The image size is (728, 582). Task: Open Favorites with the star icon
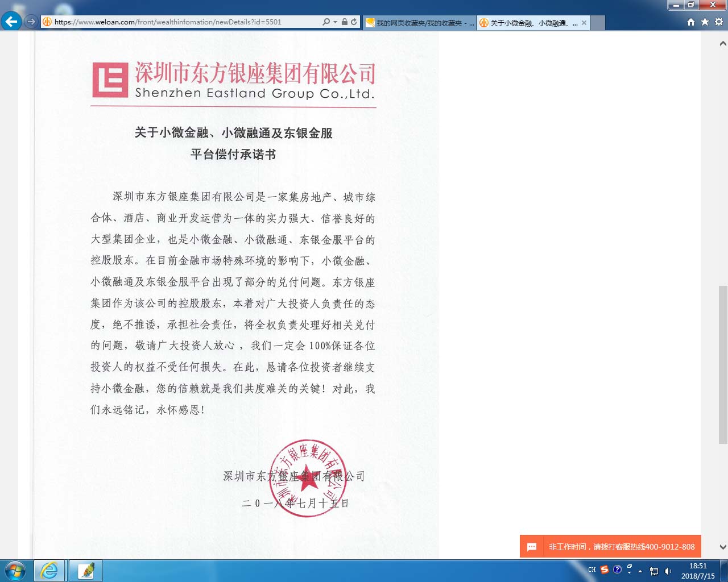tap(705, 22)
